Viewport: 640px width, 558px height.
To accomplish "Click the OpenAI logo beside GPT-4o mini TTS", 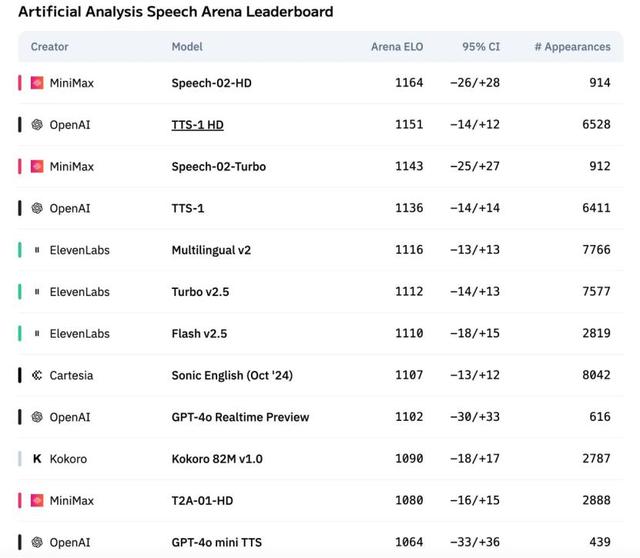I will [x=37, y=542].
